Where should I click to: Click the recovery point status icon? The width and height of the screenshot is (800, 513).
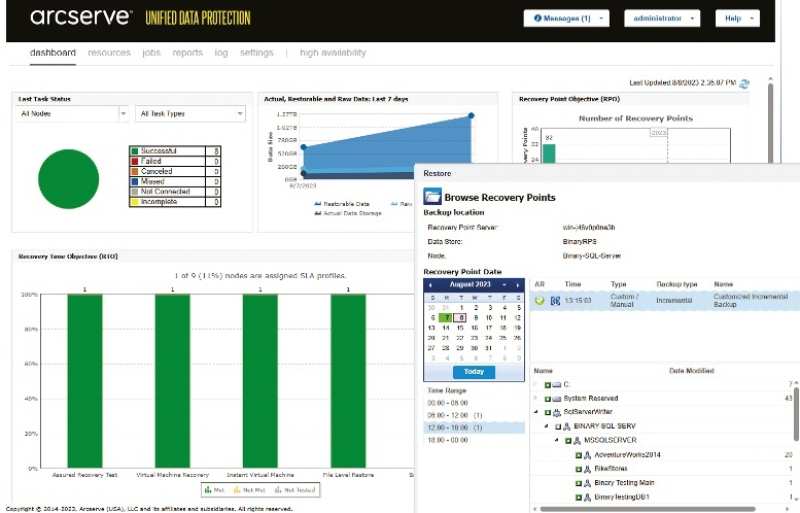pyautogui.click(x=540, y=300)
